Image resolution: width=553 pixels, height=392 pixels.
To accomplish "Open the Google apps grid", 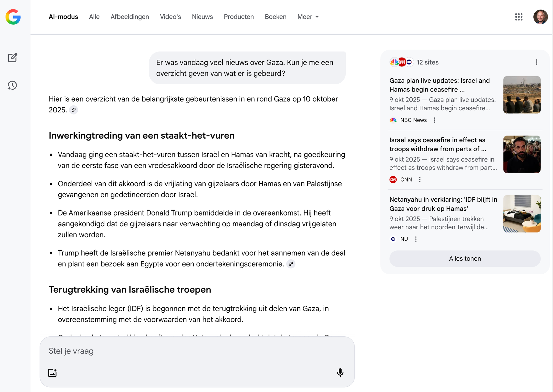I will [519, 17].
